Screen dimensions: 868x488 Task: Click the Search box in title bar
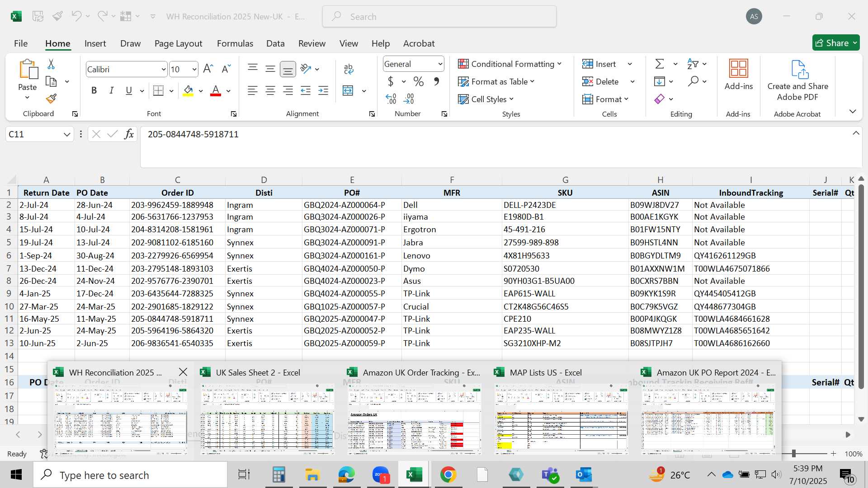tap(439, 17)
